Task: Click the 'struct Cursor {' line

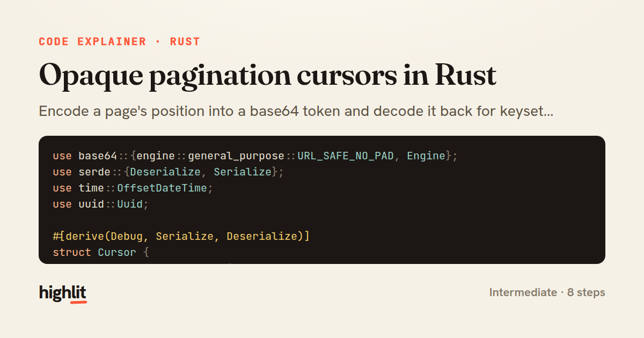Action: pyautogui.click(x=100, y=252)
